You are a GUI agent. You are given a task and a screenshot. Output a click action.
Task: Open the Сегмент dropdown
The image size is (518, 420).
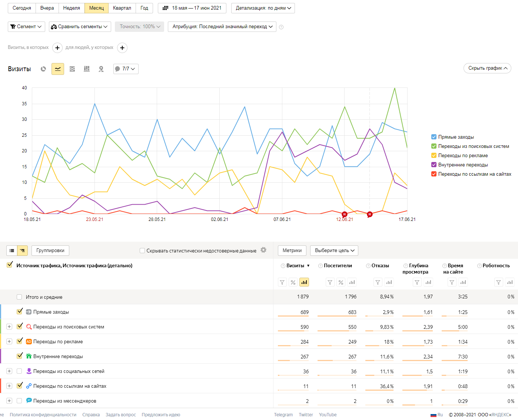(26, 27)
